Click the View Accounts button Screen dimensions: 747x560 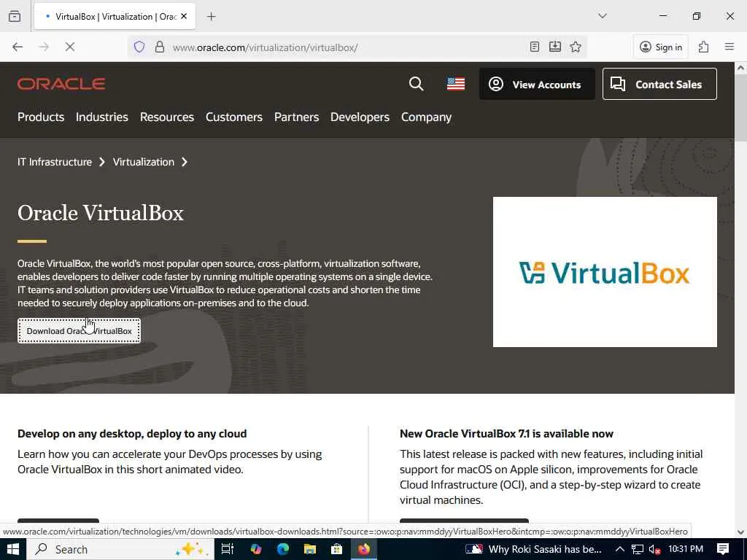537,84
